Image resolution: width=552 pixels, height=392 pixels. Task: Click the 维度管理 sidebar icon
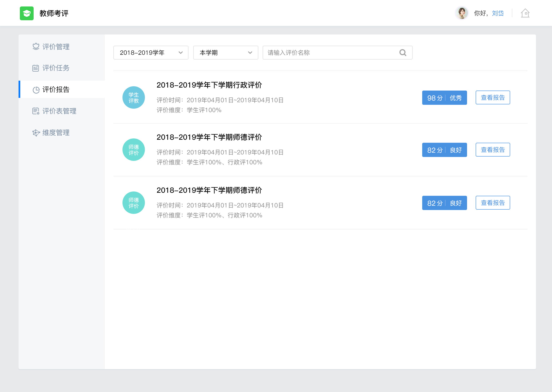36,133
